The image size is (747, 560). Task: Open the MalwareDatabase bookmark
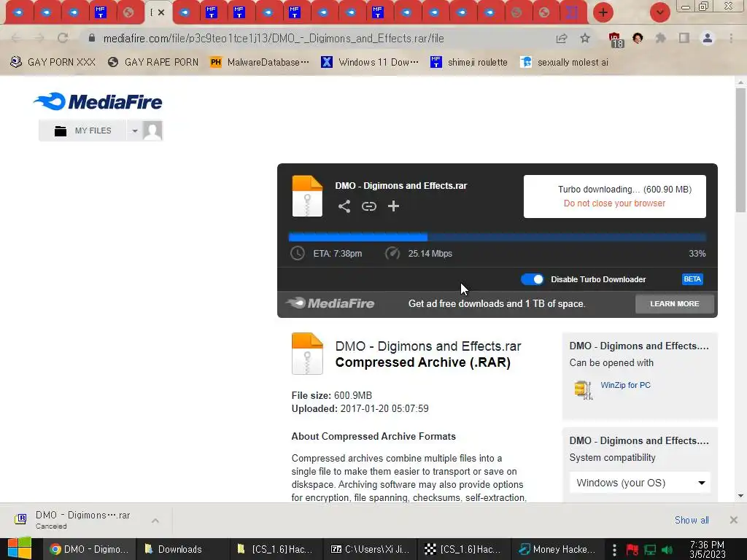(x=260, y=62)
